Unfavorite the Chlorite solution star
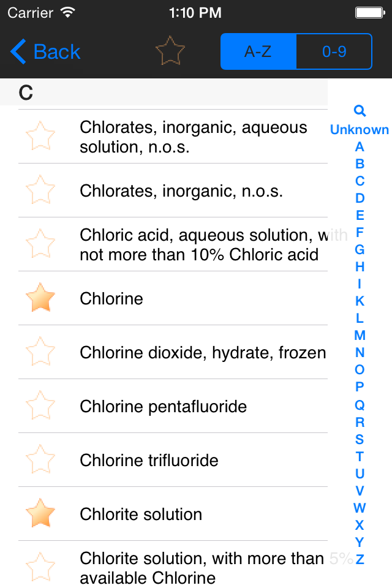This screenshot has width=392, height=588. pyautogui.click(x=40, y=514)
